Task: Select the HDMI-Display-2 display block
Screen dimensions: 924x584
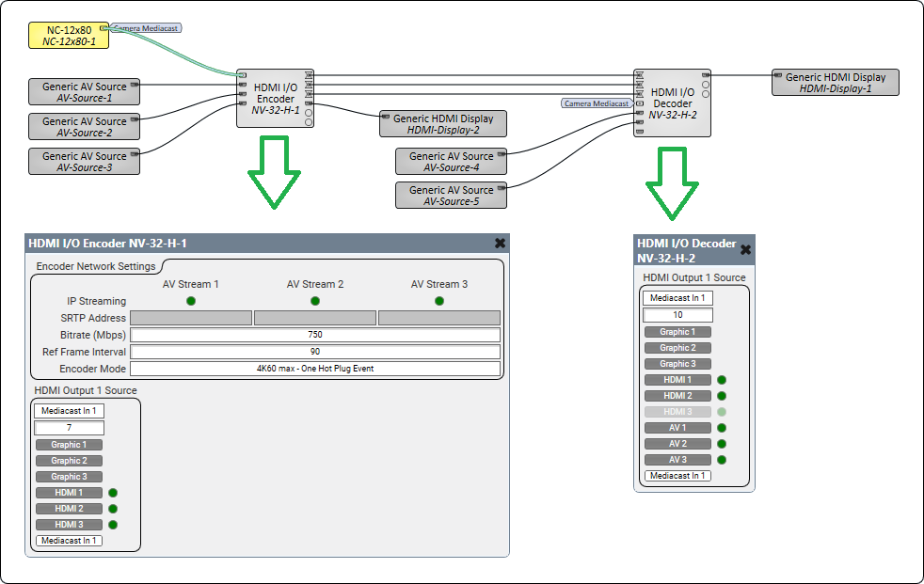Action: tap(443, 124)
